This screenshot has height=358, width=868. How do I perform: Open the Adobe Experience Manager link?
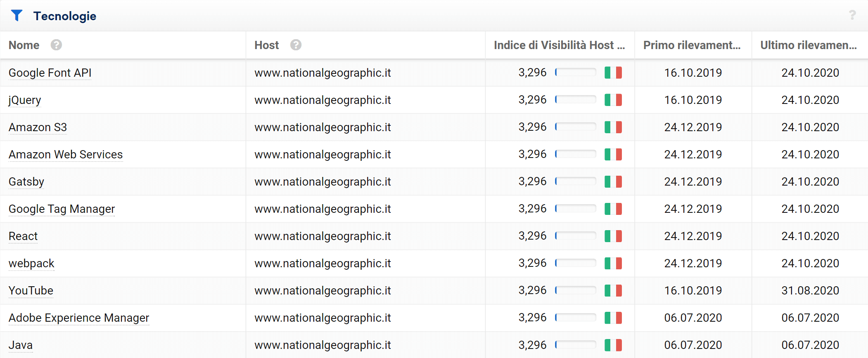(x=79, y=318)
